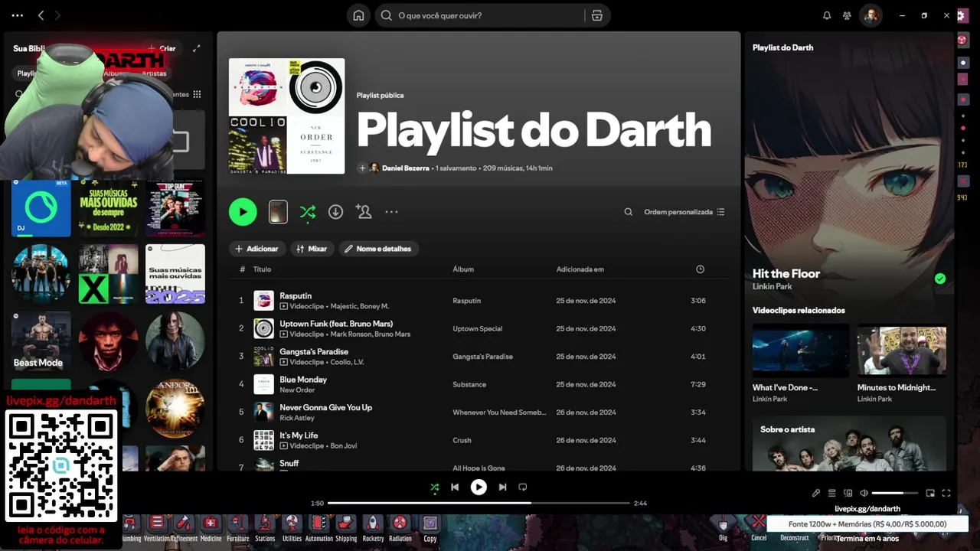Play the Playlist do Darth playlist
This screenshot has width=980, height=551.
coord(243,212)
